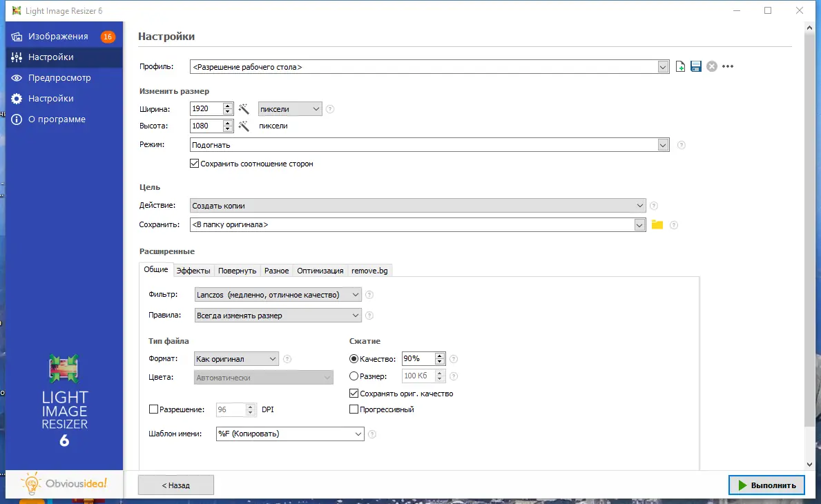Open the Правила dropdown
This screenshot has height=504, width=821.
point(278,316)
